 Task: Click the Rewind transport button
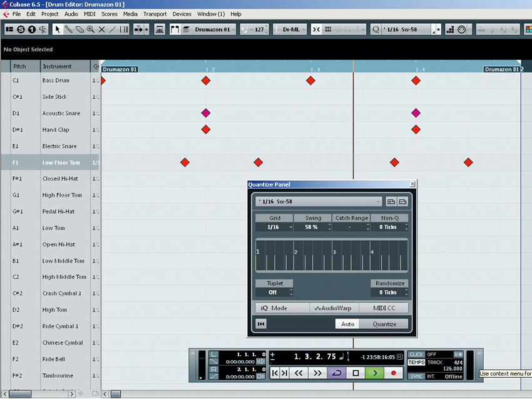click(299, 373)
